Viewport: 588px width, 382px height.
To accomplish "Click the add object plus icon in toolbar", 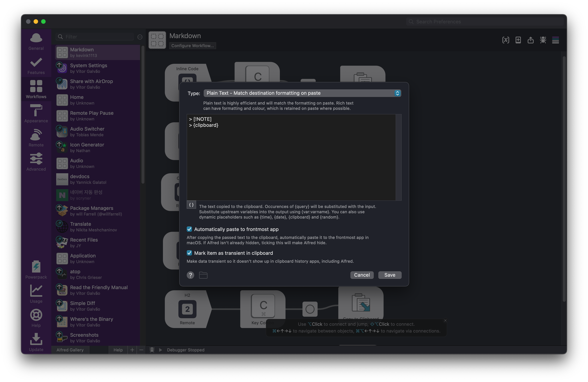I will pos(518,40).
